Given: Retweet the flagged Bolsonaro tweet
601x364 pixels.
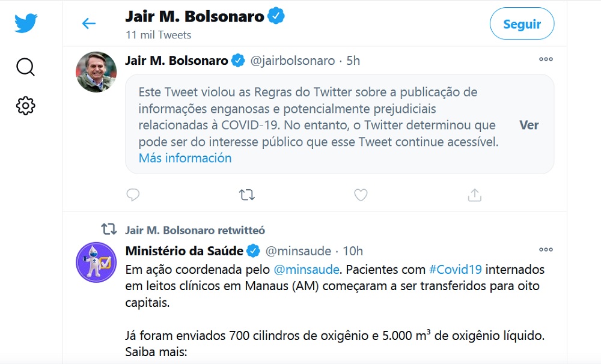Looking at the screenshot, I should [247, 195].
